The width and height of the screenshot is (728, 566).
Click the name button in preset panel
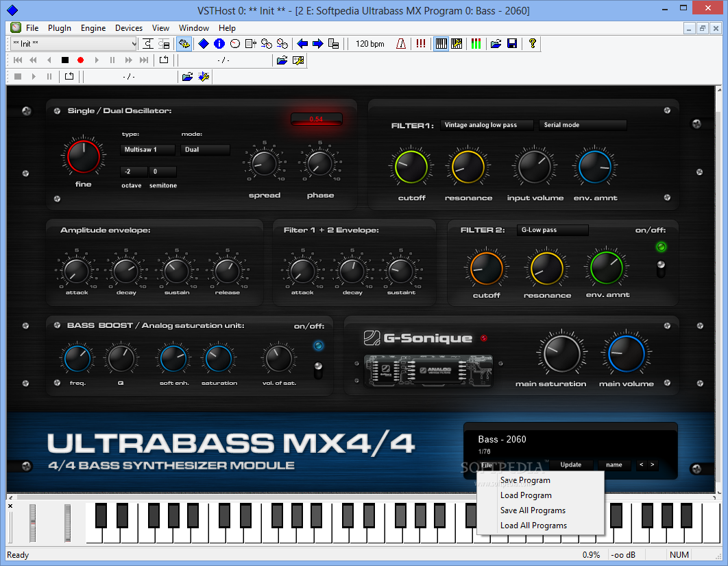coord(614,464)
